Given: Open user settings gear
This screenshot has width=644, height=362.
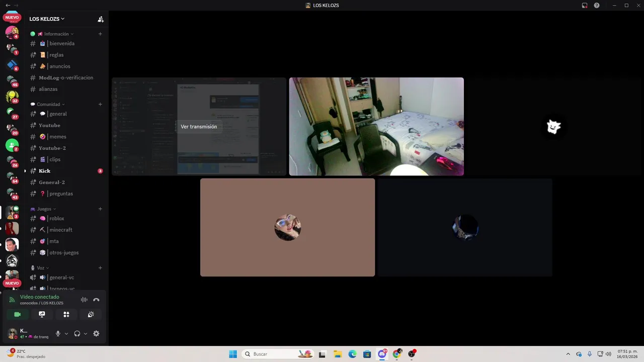Looking at the screenshot, I should click(96, 333).
